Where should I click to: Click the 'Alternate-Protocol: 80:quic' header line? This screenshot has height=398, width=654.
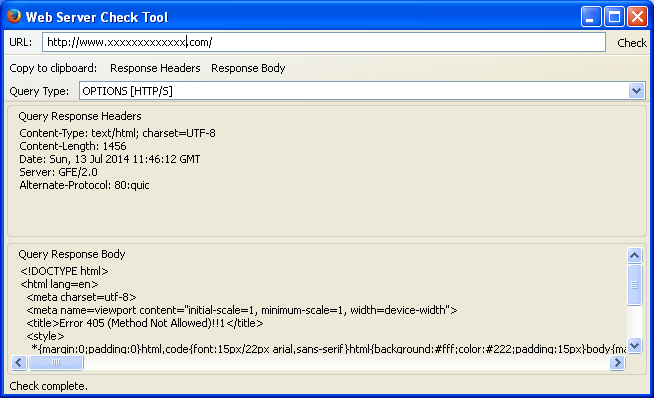point(84,185)
